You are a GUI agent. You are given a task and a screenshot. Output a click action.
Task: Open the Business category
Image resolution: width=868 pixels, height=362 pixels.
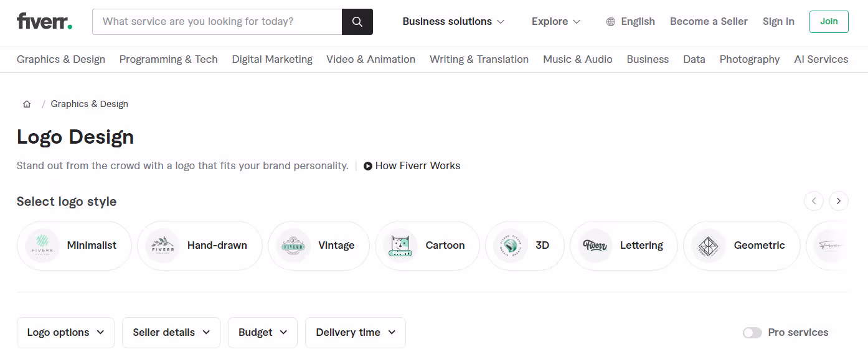tap(648, 60)
